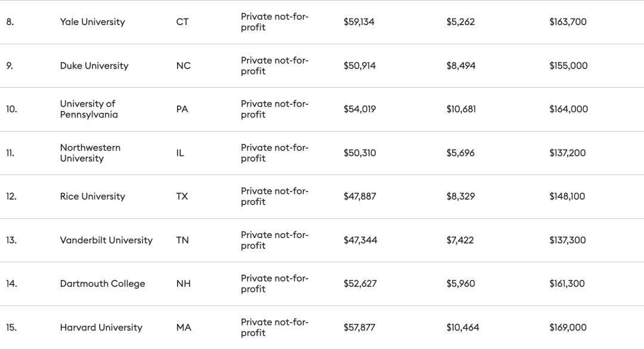Viewport: 644px width, 349px height.
Task: Select Duke's $155,000 salary figure
Action: point(568,66)
